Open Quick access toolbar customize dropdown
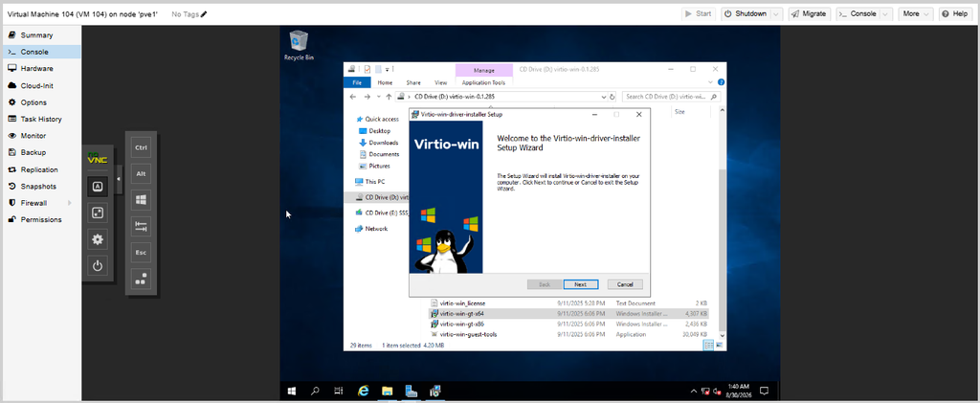 pos(387,69)
